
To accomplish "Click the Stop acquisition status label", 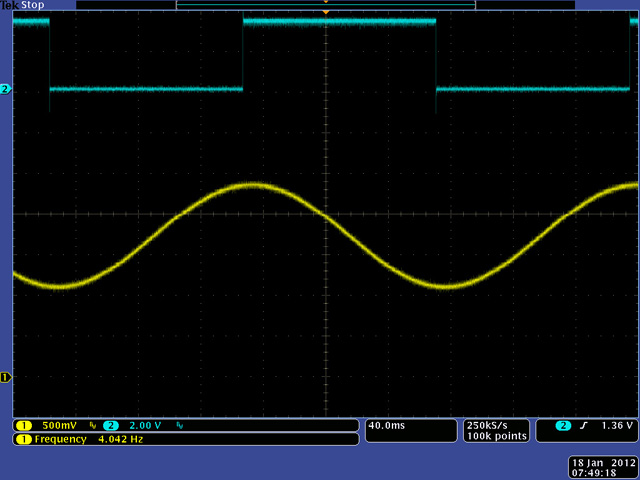I will (34, 5).
